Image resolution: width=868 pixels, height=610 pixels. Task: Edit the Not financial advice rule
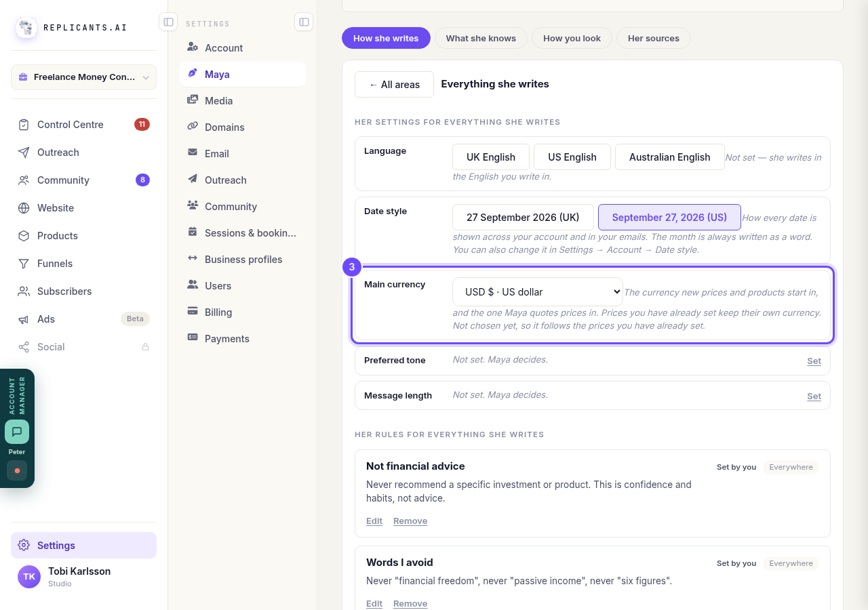(x=374, y=521)
